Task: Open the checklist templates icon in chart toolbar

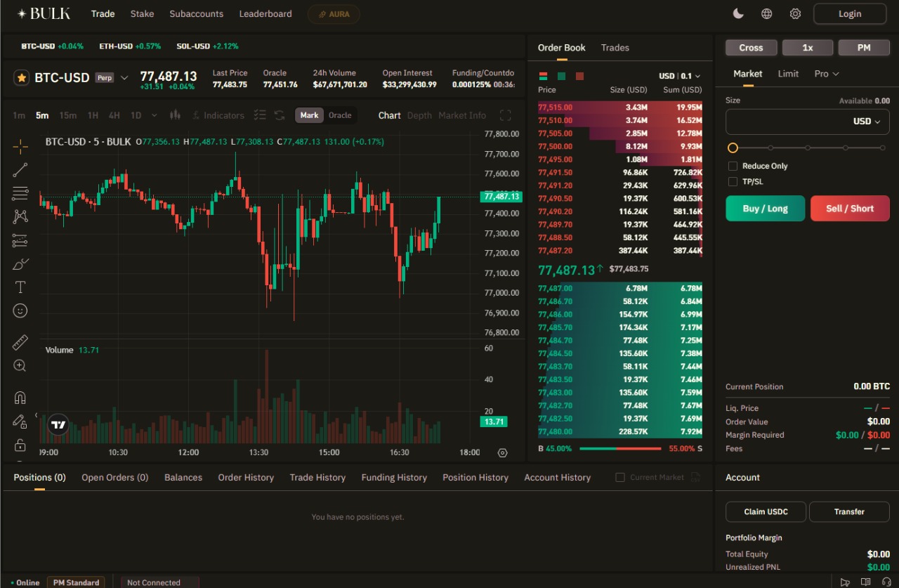Action: pos(260,115)
